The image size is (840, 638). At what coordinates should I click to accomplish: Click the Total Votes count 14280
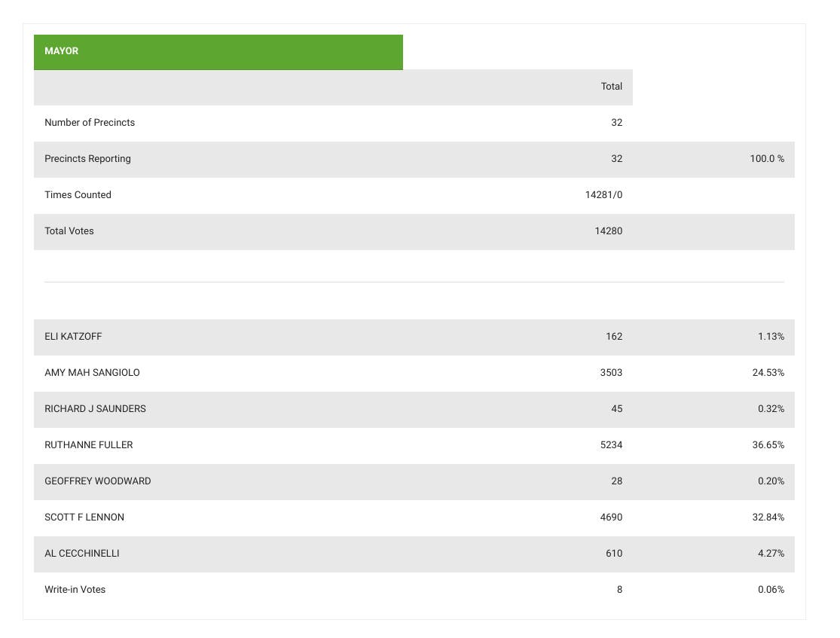[x=608, y=231]
